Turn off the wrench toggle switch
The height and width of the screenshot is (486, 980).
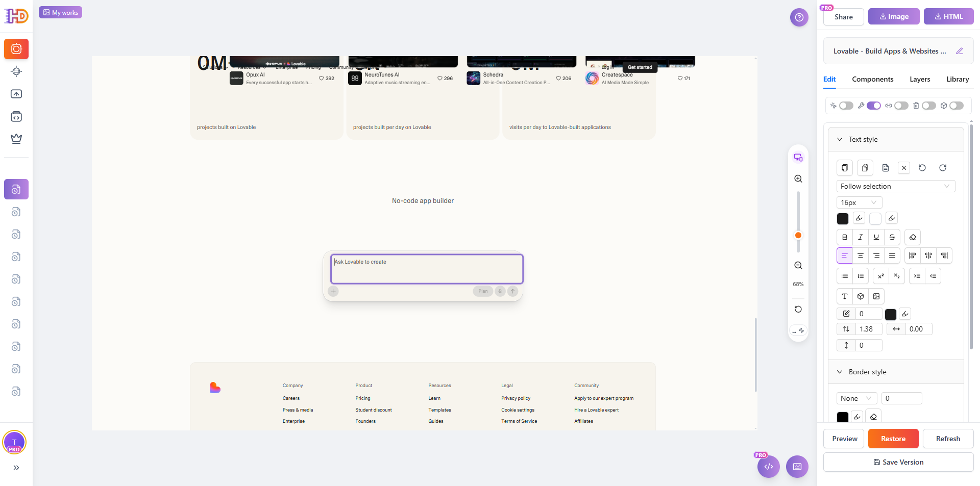coord(873,106)
